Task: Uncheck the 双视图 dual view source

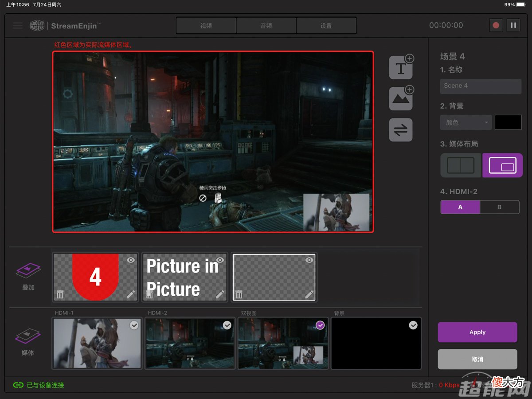Action: coord(320,325)
